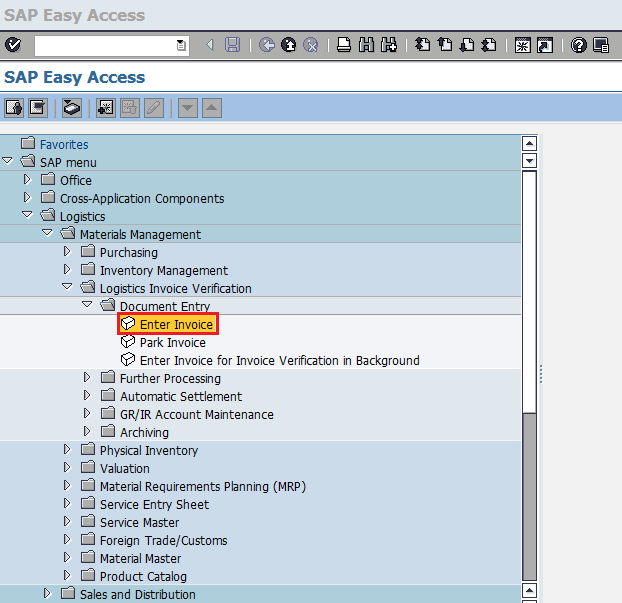Screen dimensions: 622x603
Task: Click the tree scrollbar top up arrow
Action: coord(529,144)
